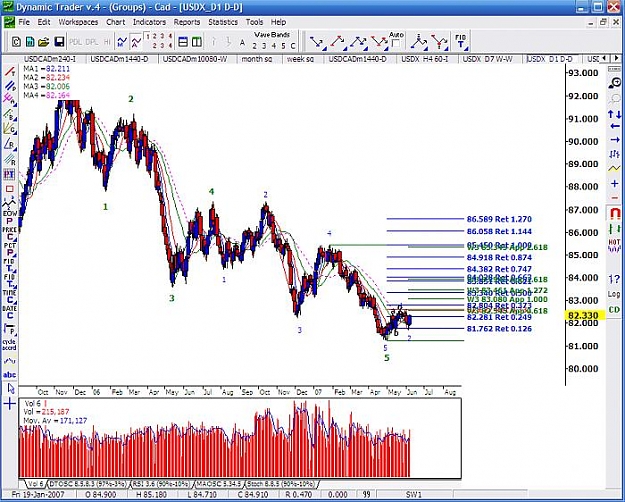Switch to the Vol 6 indicator tab

pyautogui.click(x=35, y=484)
